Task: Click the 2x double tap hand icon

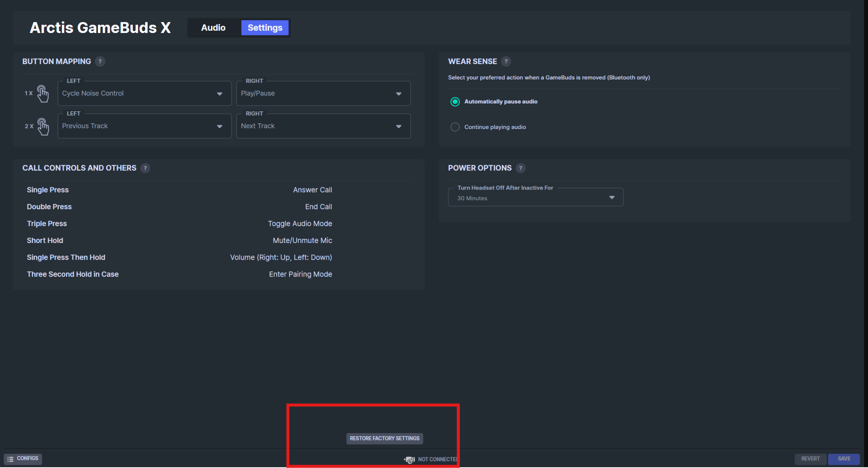Action: [x=43, y=126]
